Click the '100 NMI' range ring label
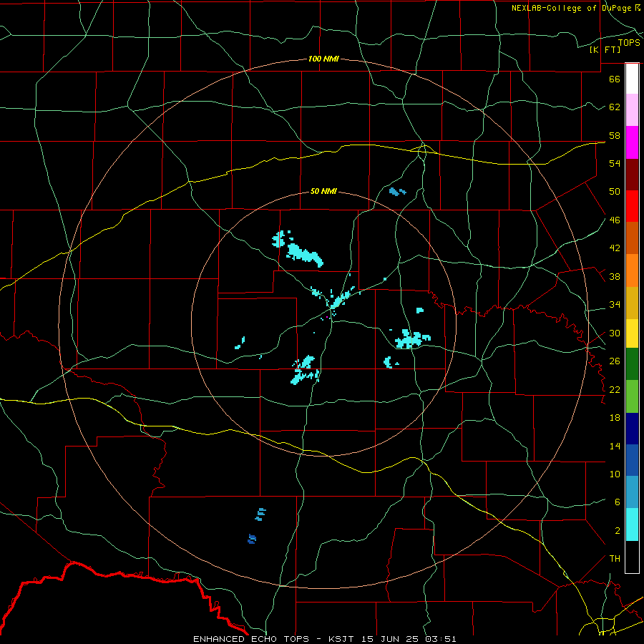644x644 pixels. point(323,59)
